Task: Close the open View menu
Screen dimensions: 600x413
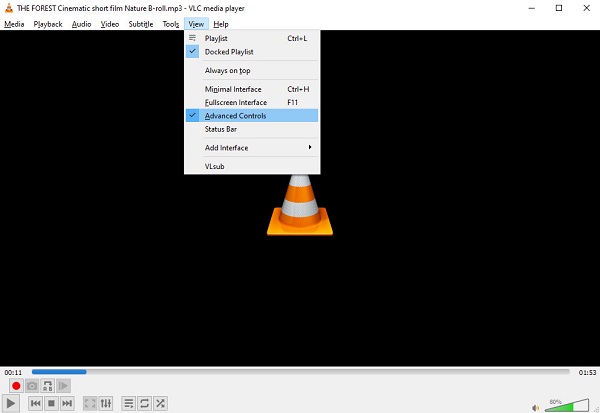Action: (196, 24)
